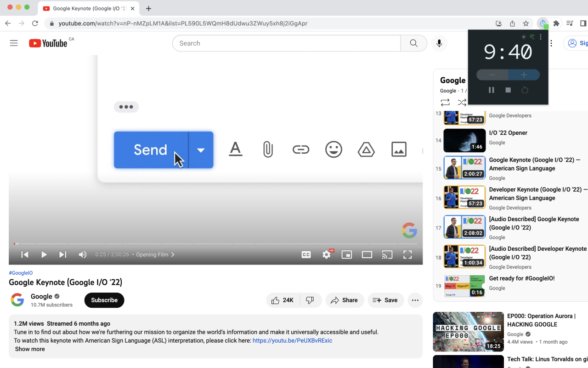Viewport: 588px width, 368px height.
Task: Toggle playlist shuffle
Action: (x=462, y=102)
